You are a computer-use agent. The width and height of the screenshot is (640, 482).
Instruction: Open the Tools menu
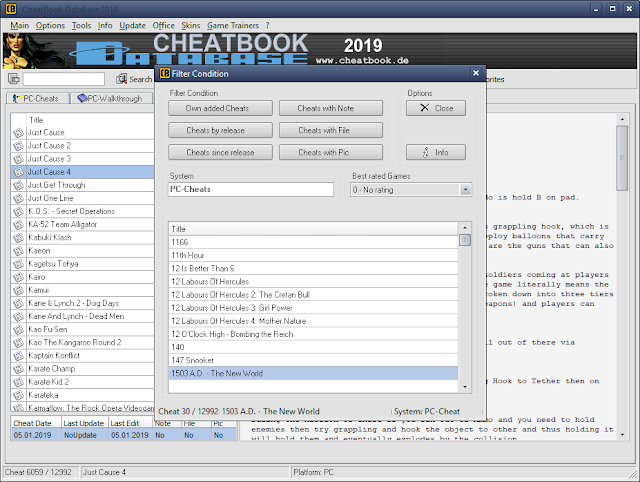coord(81,25)
